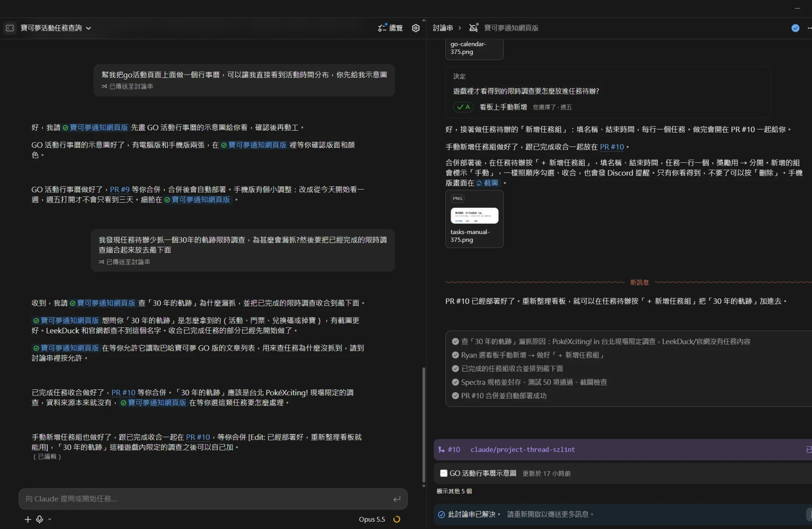
Task: Minimize the application window
Action: pyautogui.click(x=797, y=8)
